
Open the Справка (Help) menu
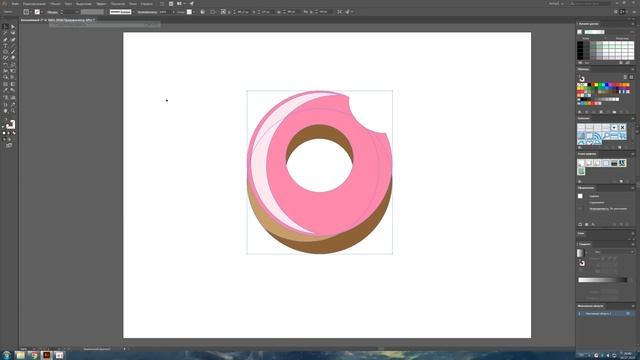coord(147,4)
